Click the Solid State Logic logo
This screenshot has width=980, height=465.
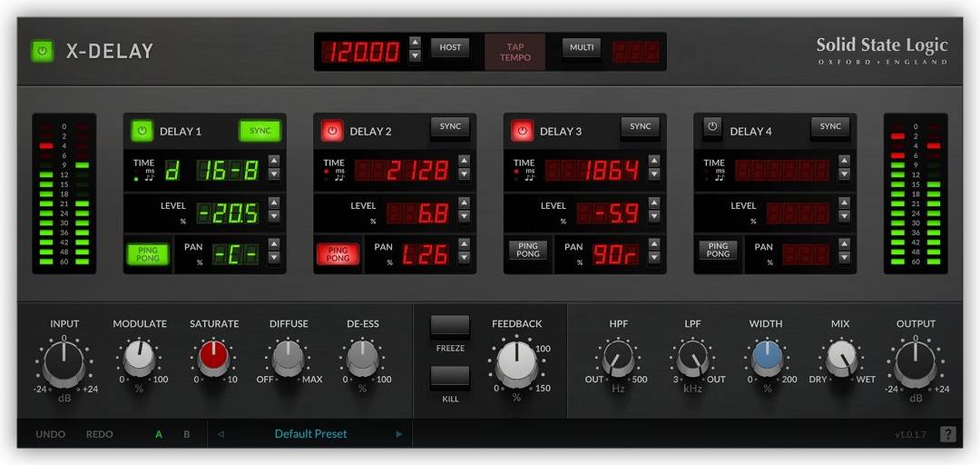pyautogui.click(x=882, y=51)
